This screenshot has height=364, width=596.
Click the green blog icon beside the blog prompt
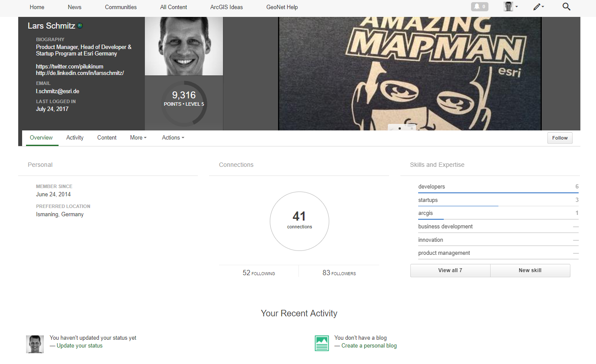[x=322, y=343]
